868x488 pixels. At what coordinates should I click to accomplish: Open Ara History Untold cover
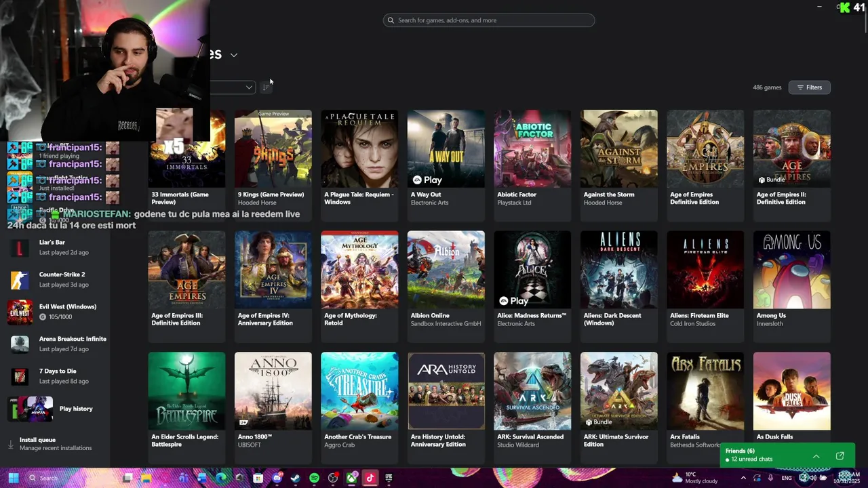tap(446, 391)
